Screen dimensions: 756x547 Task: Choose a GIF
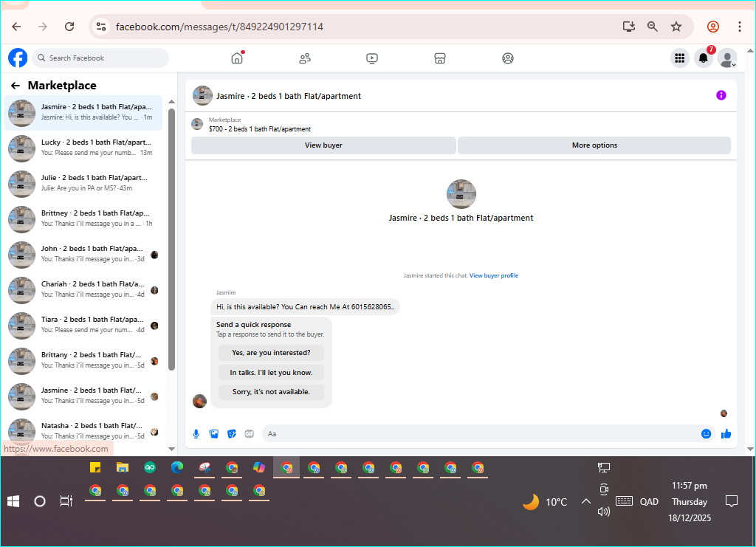[x=250, y=434]
